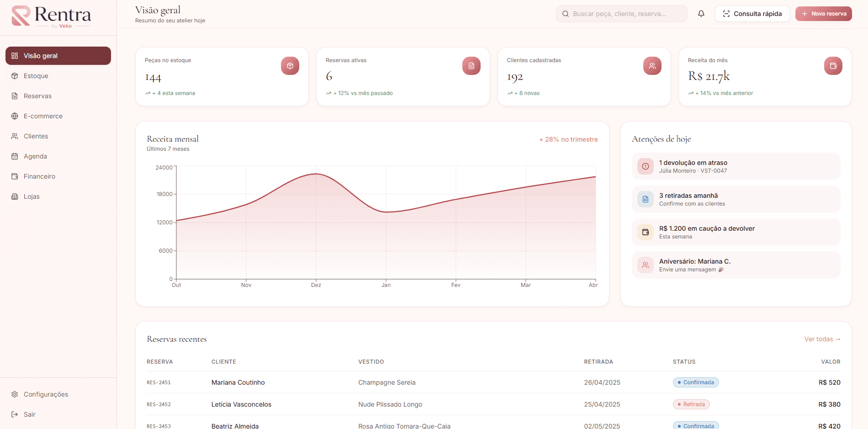868x429 pixels.
Task: Click the box icon on Peças no estoque card
Action: click(290, 66)
